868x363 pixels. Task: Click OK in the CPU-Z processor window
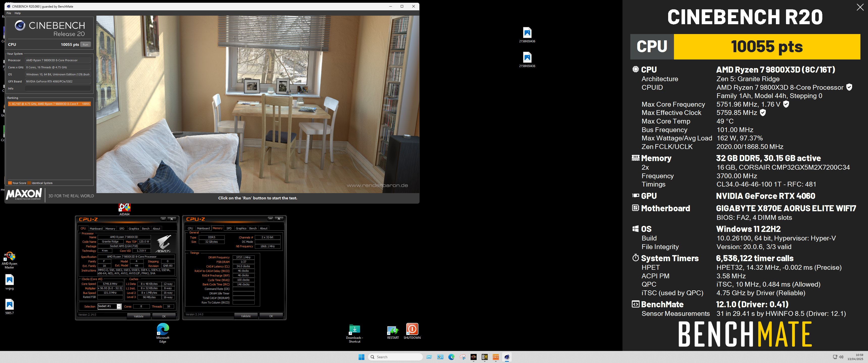pyautogui.click(x=164, y=316)
